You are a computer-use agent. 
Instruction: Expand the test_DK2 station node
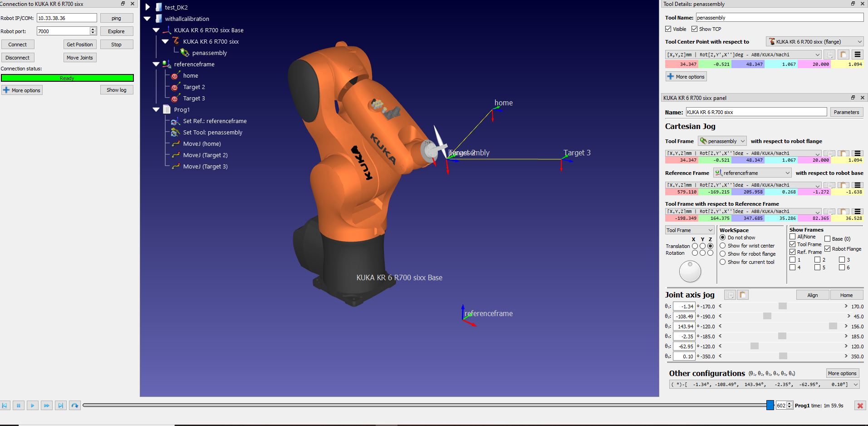147,7
